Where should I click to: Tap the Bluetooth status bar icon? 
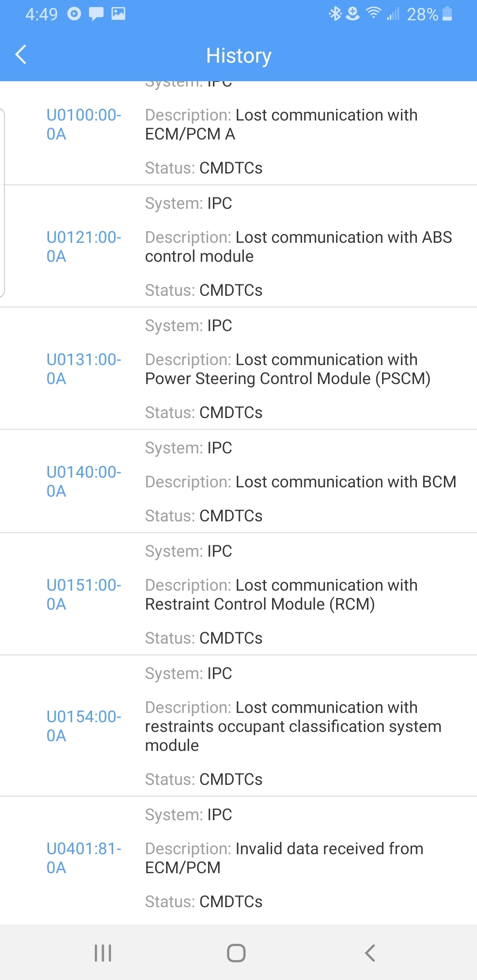[335, 14]
